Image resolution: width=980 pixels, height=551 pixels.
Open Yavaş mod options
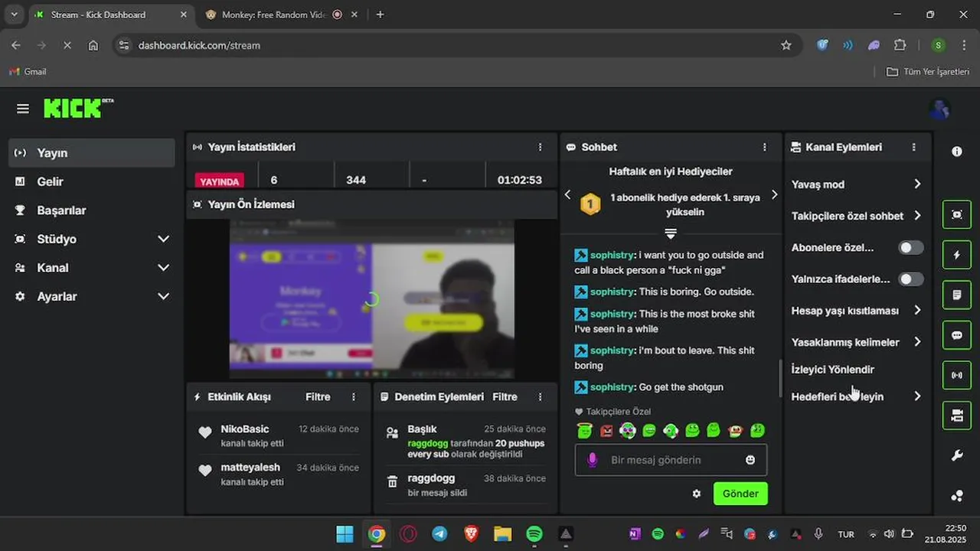point(857,184)
